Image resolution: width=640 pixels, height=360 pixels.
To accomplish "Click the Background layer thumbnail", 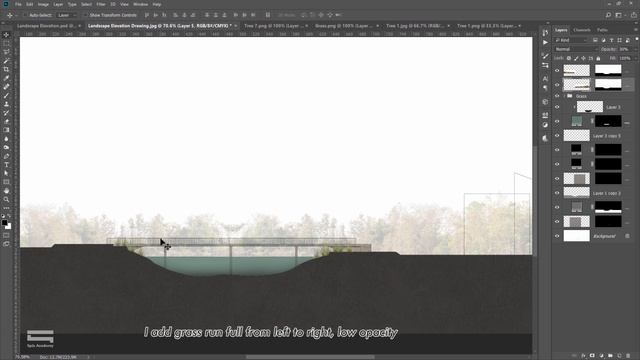I will pos(576,236).
